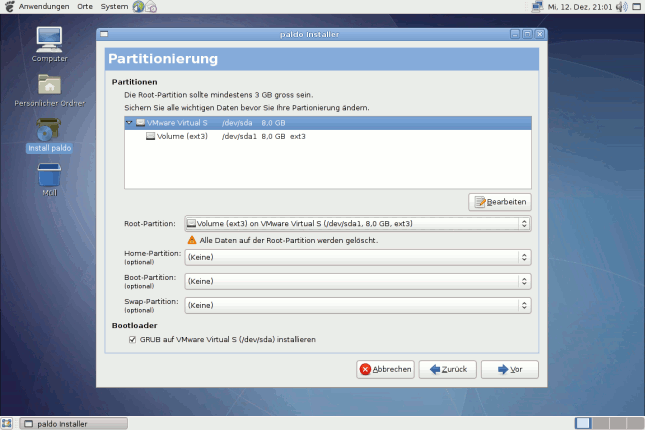The height and width of the screenshot is (430, 645).
Task: Open the Müll trash desktop icon
Action: 49,180
